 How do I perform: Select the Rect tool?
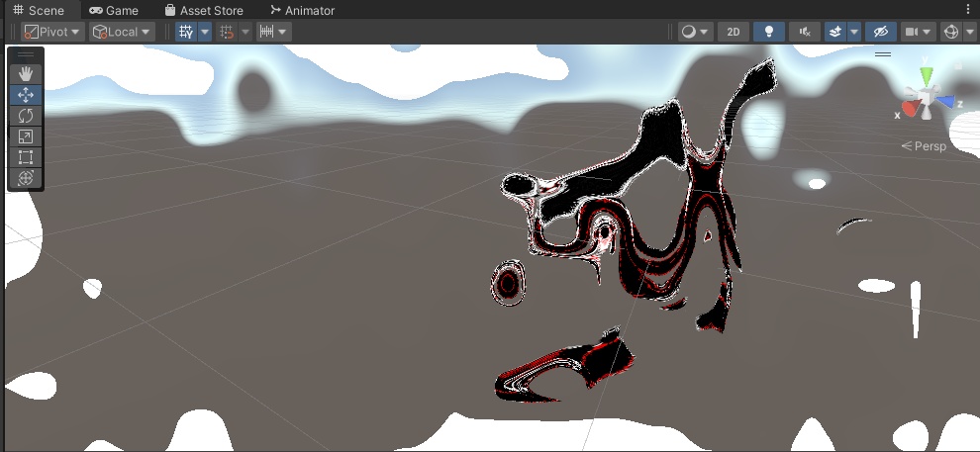pos(26,156)
